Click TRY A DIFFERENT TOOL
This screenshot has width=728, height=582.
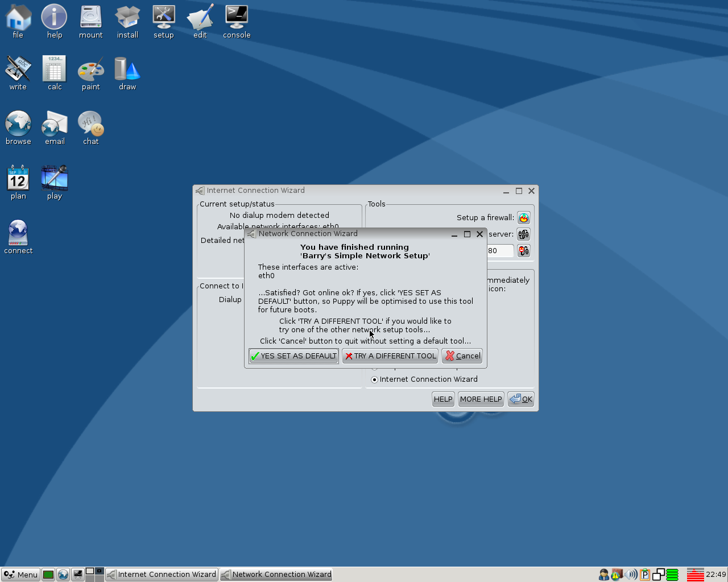point(390,356)
